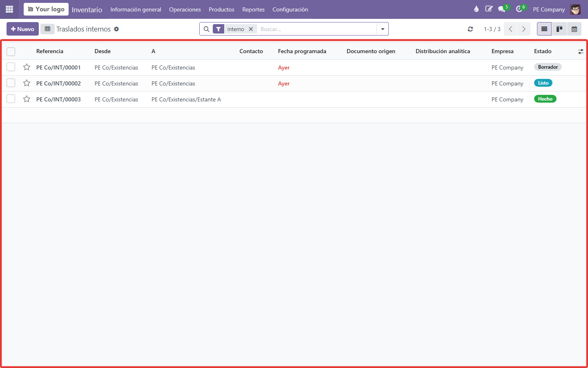Click the Traslados internos gear icon
588x368 pixels.
click(116, 29)
